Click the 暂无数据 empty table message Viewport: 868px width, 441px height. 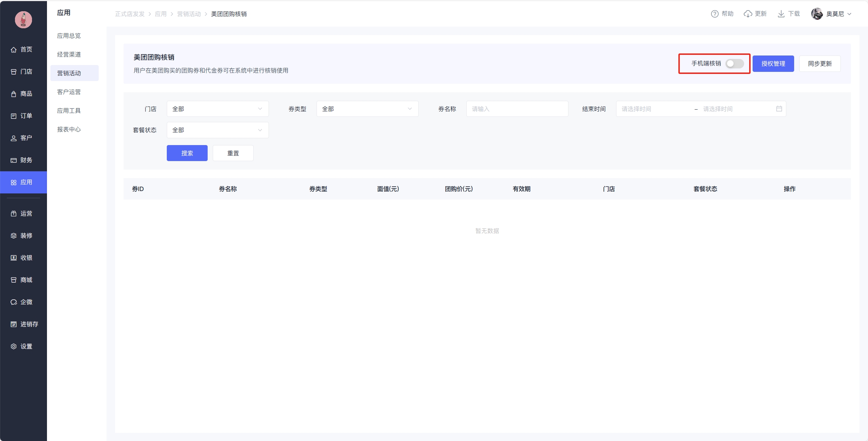[x=487, y=231]
